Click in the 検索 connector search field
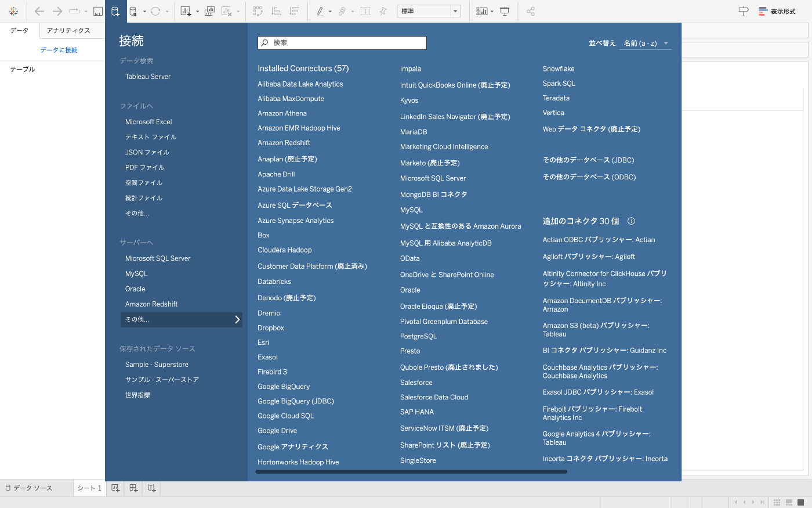The image size is (812, 508). [342, 42]
